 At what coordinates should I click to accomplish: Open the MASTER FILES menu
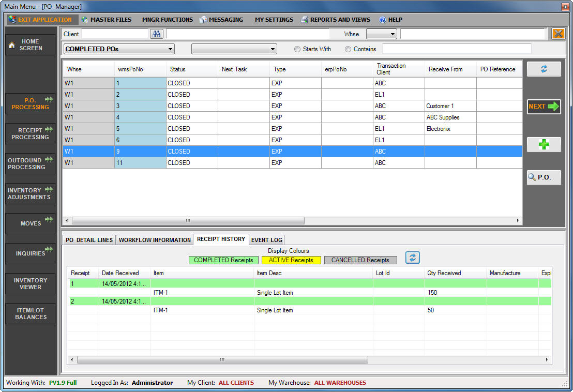pyautogui.click(x=107, y=19)
